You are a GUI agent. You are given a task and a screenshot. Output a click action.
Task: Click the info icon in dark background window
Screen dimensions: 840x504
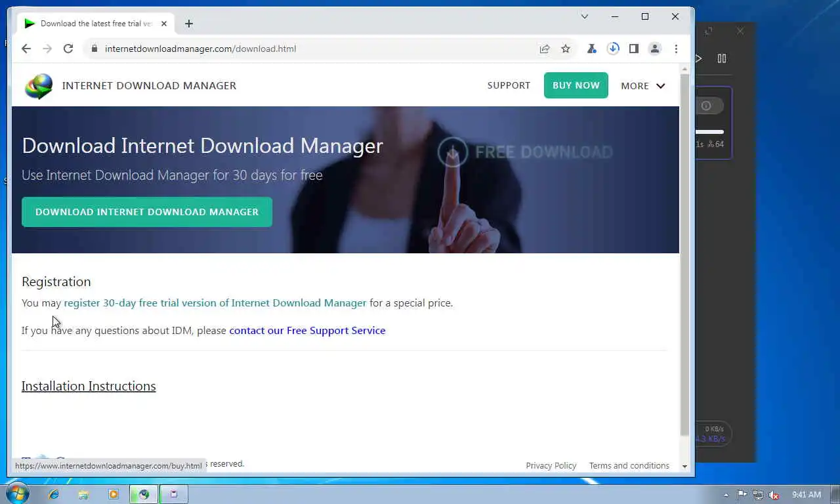(706, 106)
